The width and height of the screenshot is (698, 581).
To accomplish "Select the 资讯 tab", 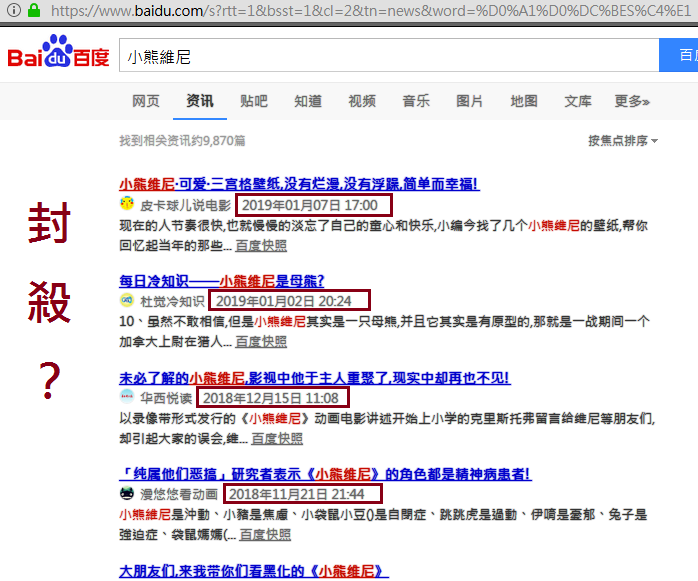I will (200, 101).
